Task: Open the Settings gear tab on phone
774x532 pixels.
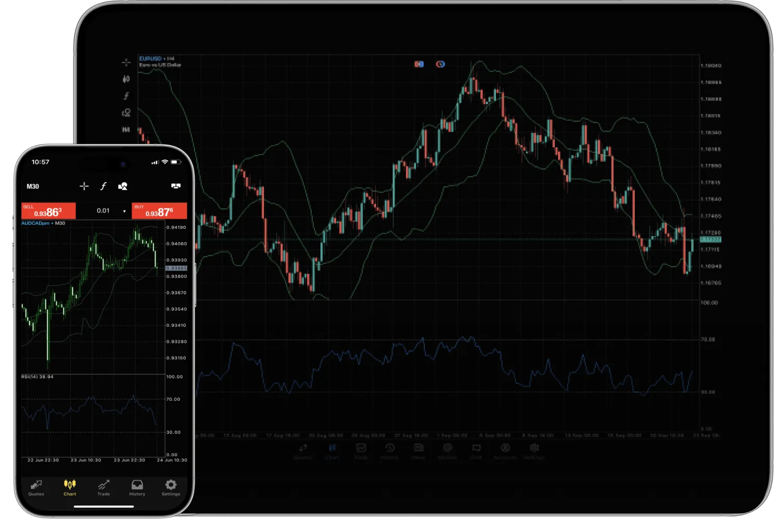Action: pyautogui.click(x=171, y=487)
